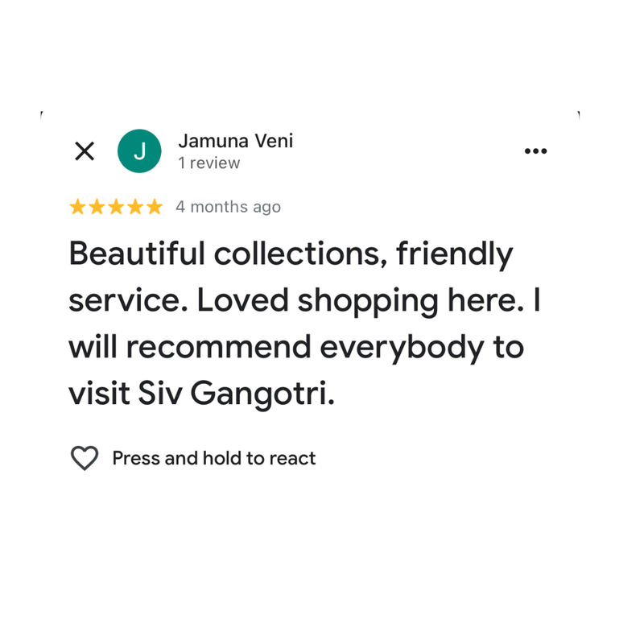The width and height of the screenshot is (644, 644).
Task: Click the word 'everybody' in the review
Action: click(x=402, y=348)
